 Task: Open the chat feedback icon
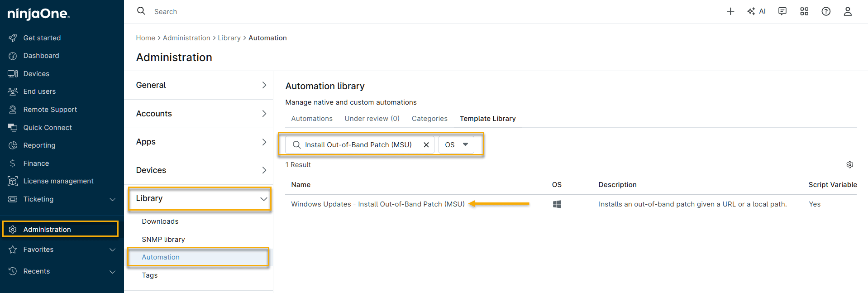(782, 11)
